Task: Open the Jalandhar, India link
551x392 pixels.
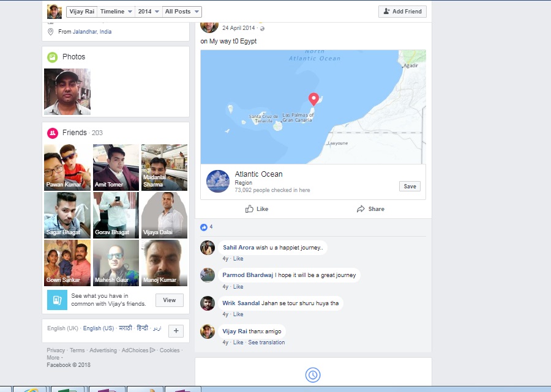Action: tap(92, 32)
